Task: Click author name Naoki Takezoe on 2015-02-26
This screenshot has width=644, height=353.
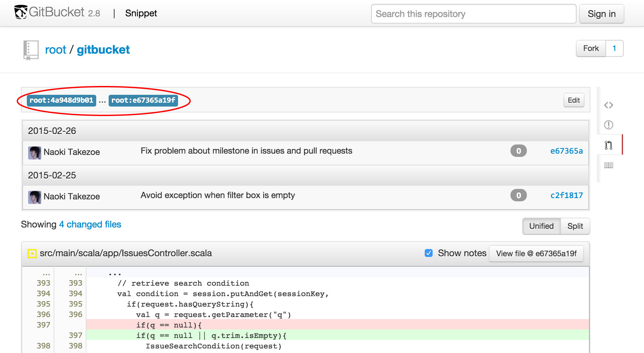Action: point(72,152)
